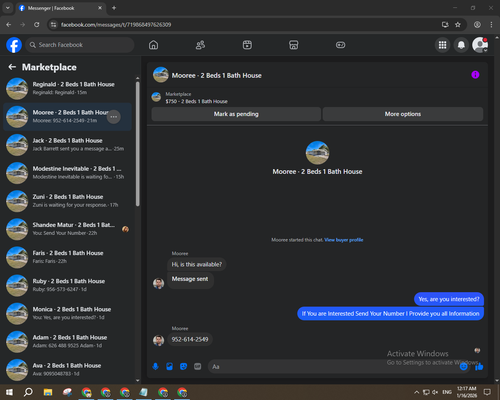This screenshot has height=400, width=500.
Task: Open the Home feed icon
Action: (x=153, y=45)
